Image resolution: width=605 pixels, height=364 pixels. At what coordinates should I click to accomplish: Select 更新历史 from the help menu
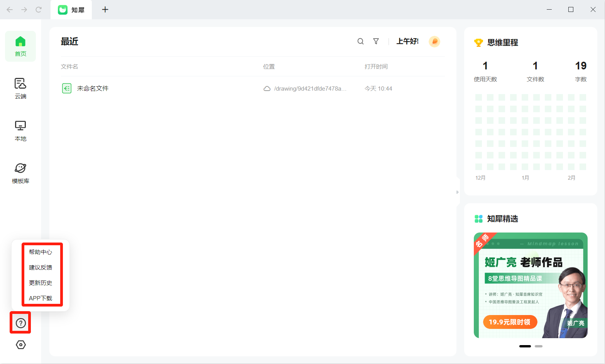coord(41,283)
